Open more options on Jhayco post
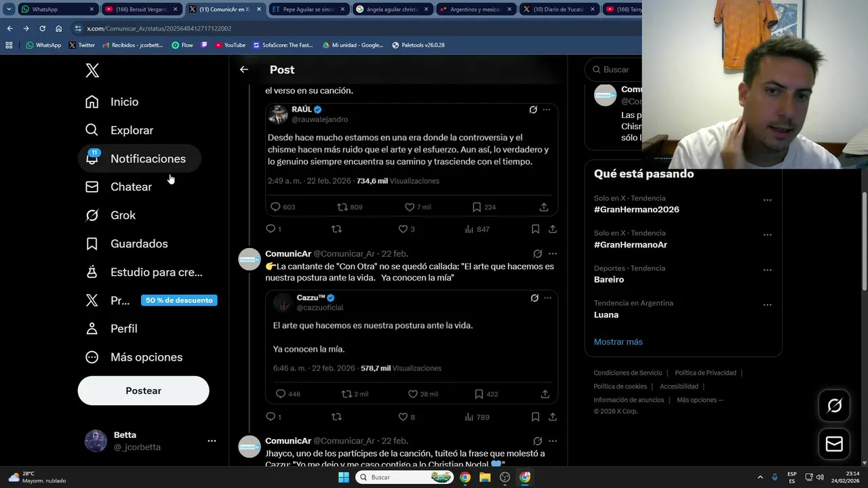Image resolution: width=868 pixels, height=488 pixels. coord(552,441)
